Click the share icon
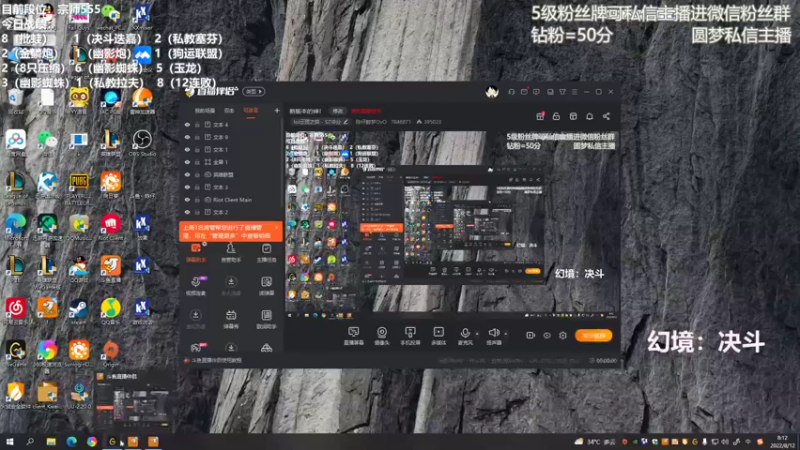The height and width of the screenshot is (450, 800). click(x=606, y=116)
